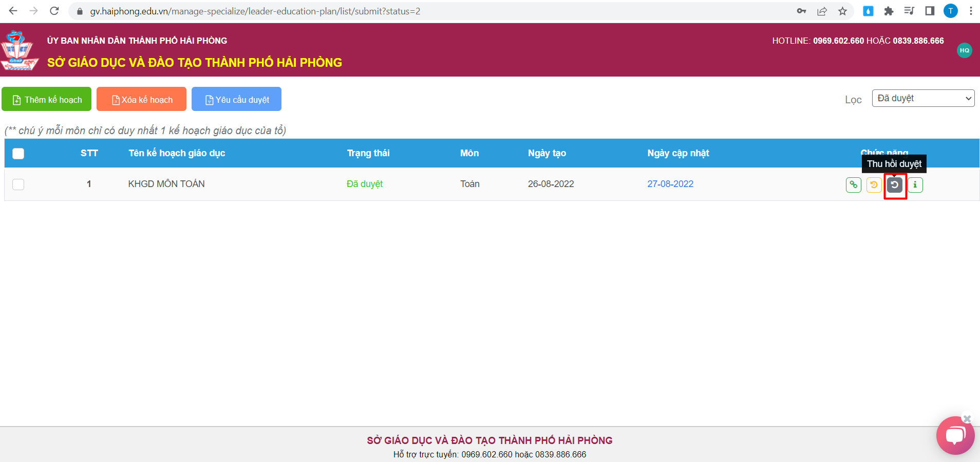980x462 pixels.
Task: Reload the current page
Action: [x=54, y=11]
